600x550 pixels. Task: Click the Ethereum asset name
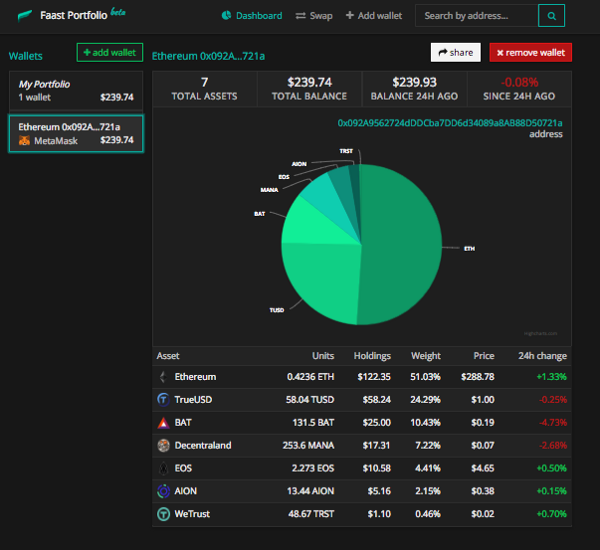click(195, 377)
